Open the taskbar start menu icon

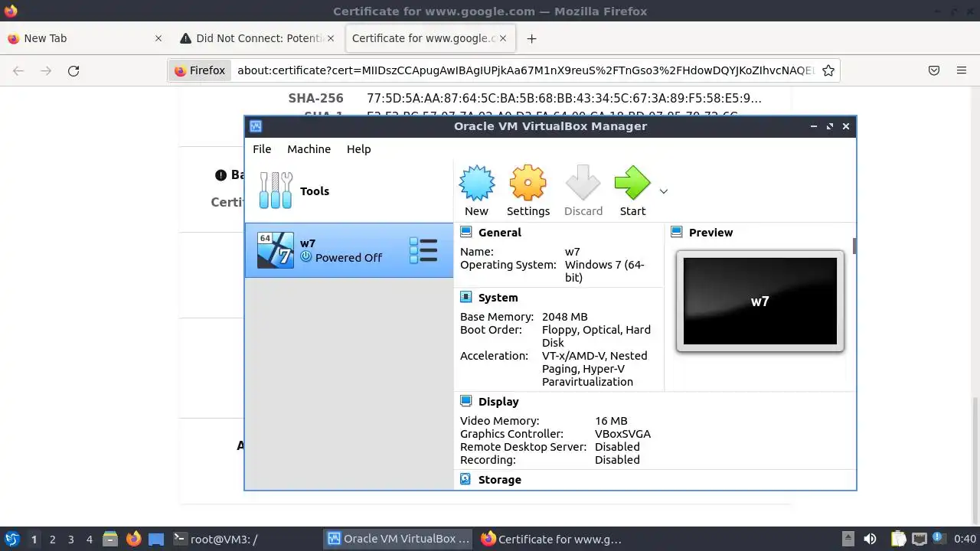[x=12, y=539]
